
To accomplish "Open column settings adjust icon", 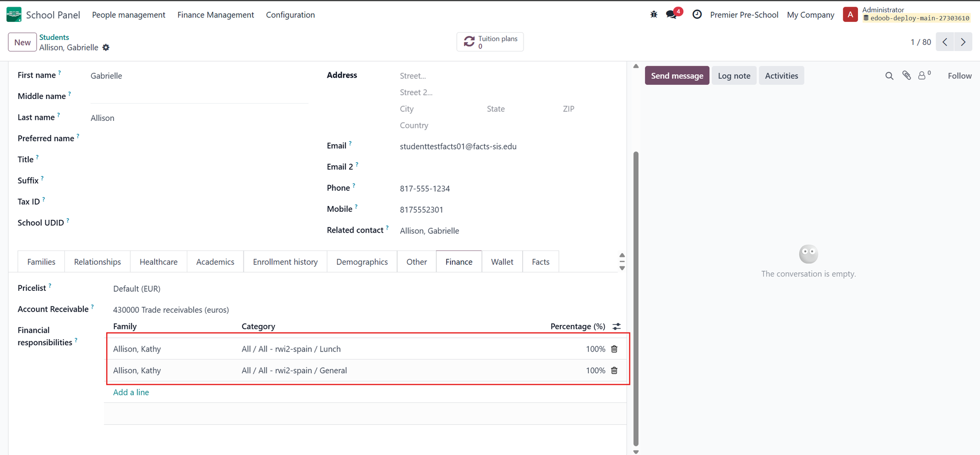I will tap(617, 326).
